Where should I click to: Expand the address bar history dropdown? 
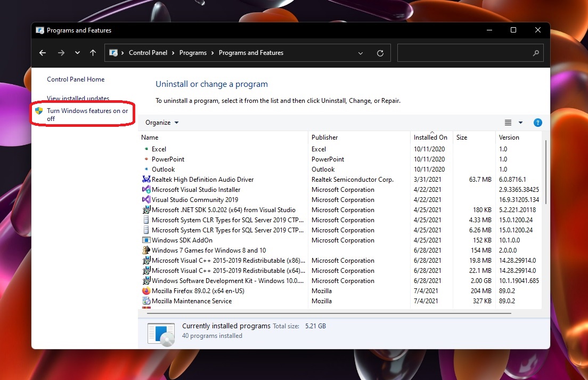point(361,53)
